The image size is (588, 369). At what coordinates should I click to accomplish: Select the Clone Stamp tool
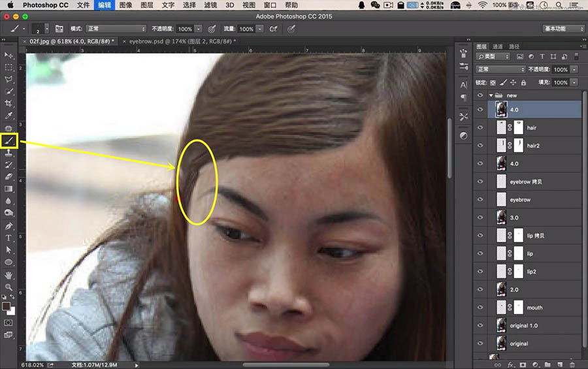[8, 153]
